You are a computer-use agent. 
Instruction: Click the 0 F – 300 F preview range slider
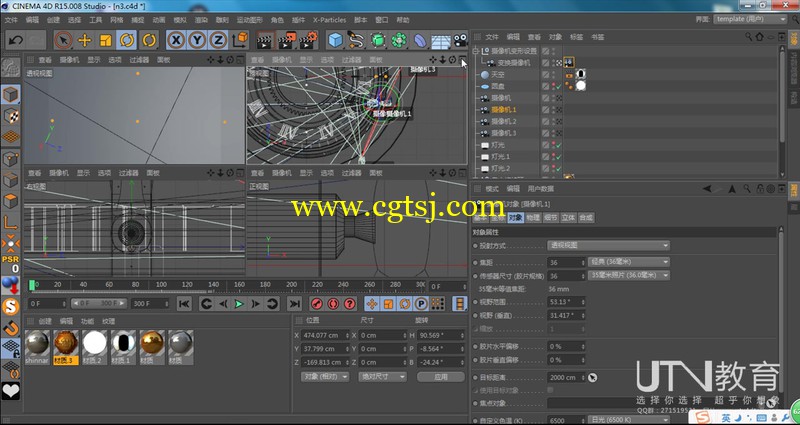(x=99, y=303)
